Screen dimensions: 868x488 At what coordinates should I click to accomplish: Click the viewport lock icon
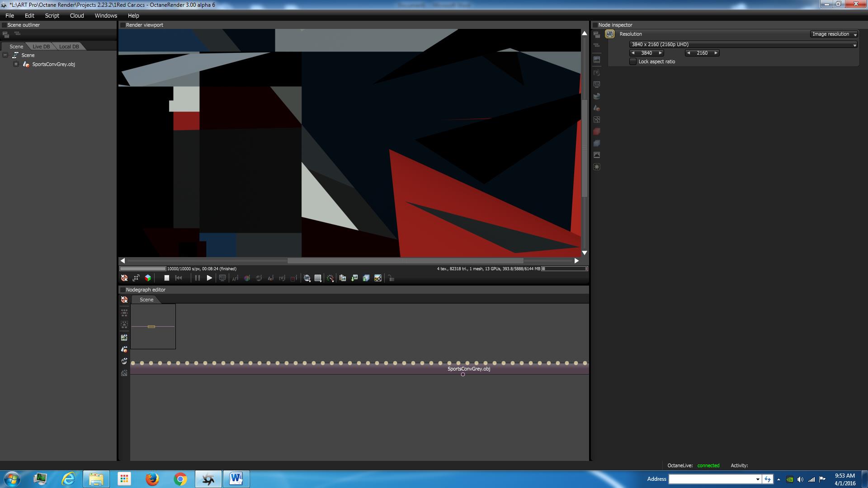point(391,278)
